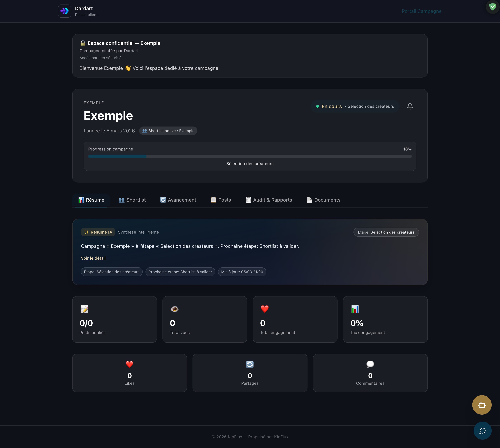Open the chat bubble button
This screenshot has height=448, width=500.
482,431
